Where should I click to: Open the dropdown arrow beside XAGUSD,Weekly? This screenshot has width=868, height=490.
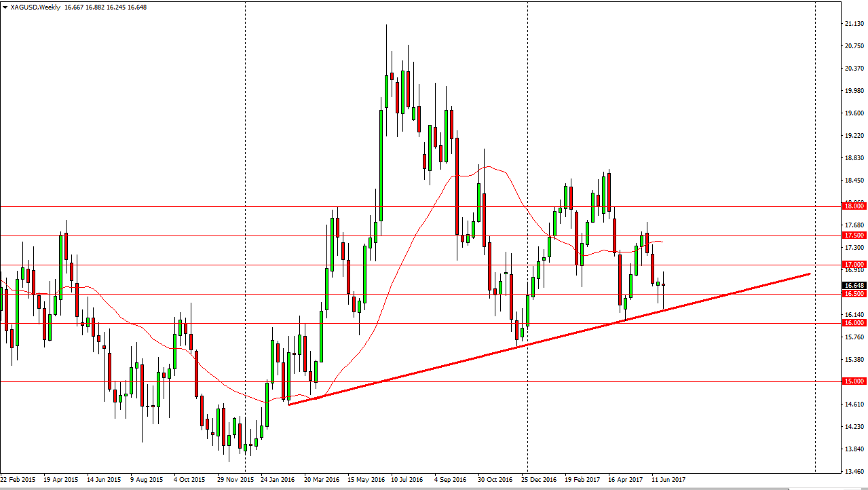coord(5,7)
